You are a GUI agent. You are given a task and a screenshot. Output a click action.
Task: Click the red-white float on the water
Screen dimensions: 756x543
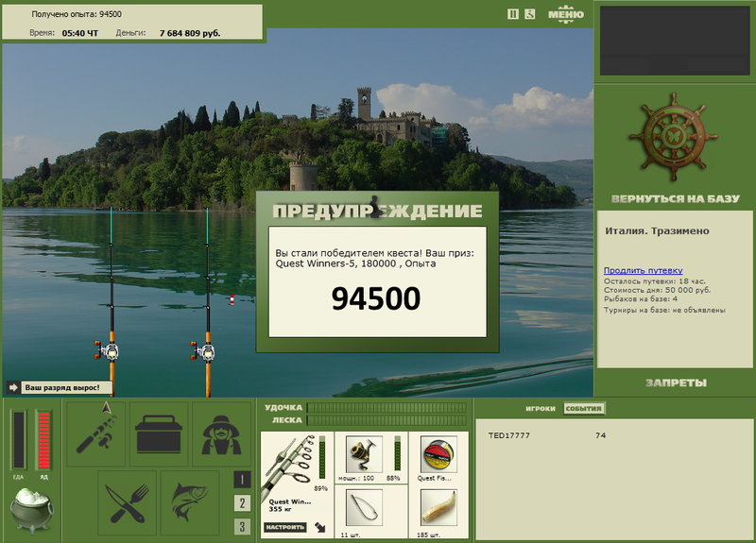click(x=232, y=299)
